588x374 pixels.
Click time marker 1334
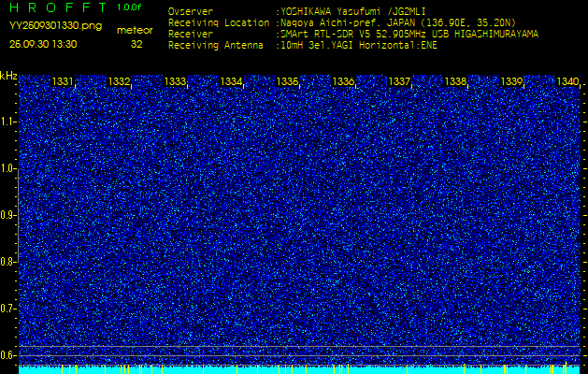[231, 81]
